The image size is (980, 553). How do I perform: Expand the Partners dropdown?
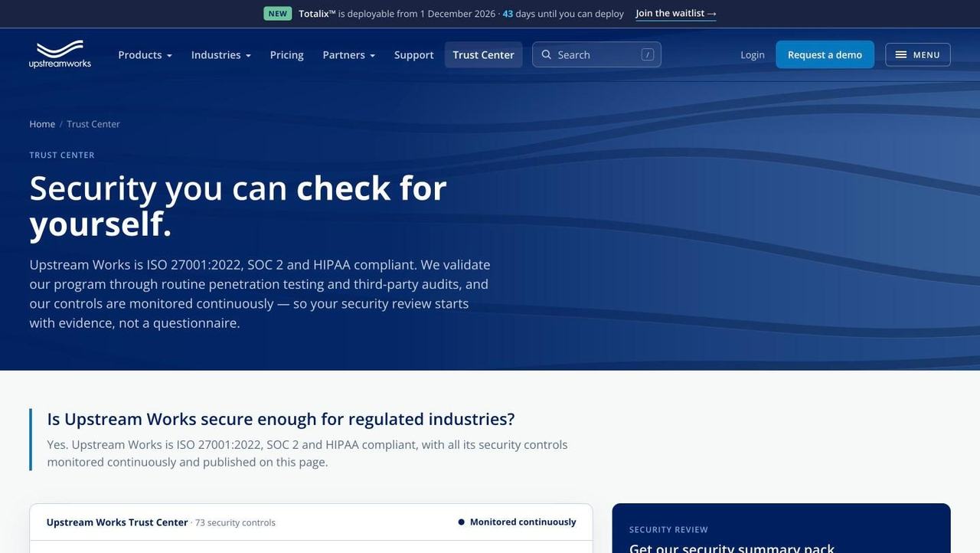click(349, 54)
